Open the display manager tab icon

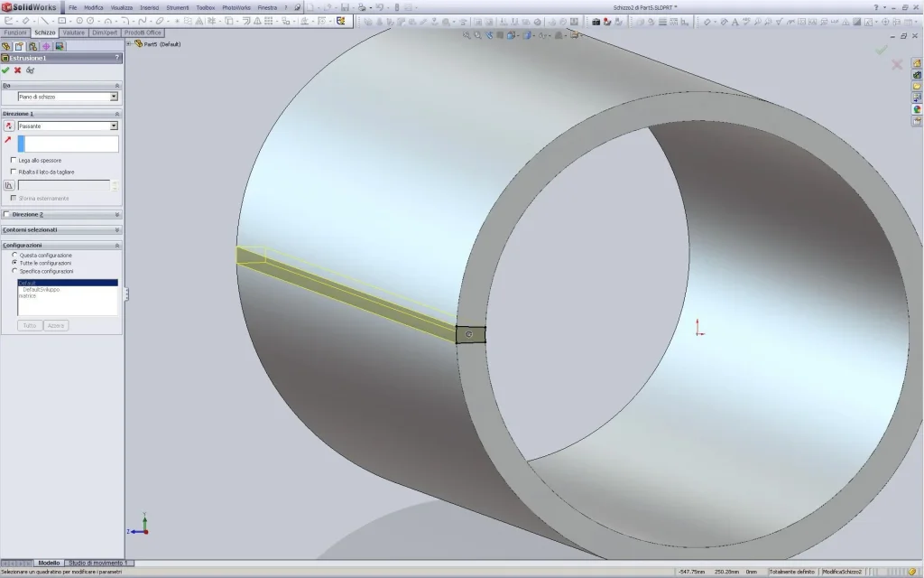pyautogui.click(x=60, y=47)
